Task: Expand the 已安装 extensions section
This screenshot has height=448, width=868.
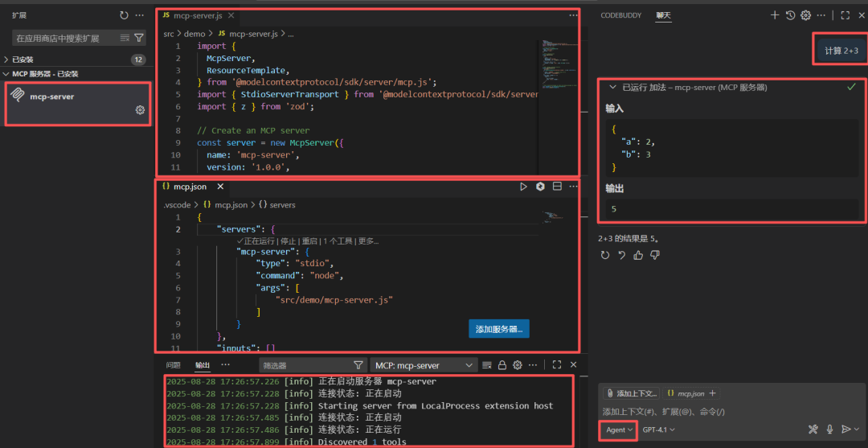Action: pos(77,60)
